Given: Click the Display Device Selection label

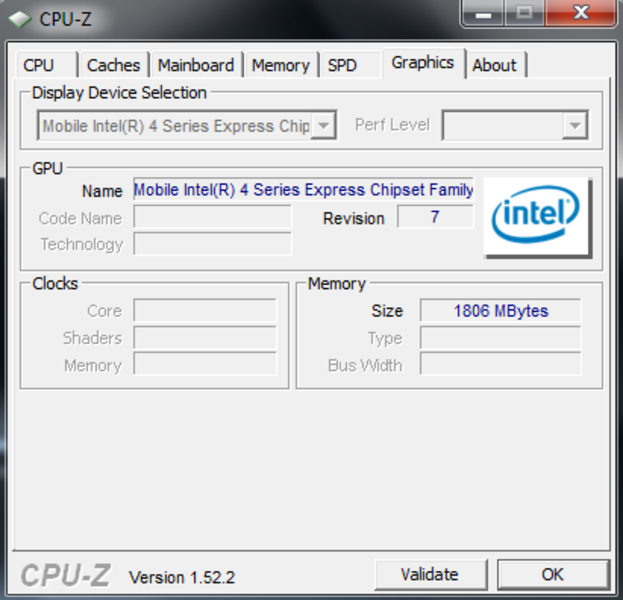Looking at the screenshot, I should [x=119, y=93].
